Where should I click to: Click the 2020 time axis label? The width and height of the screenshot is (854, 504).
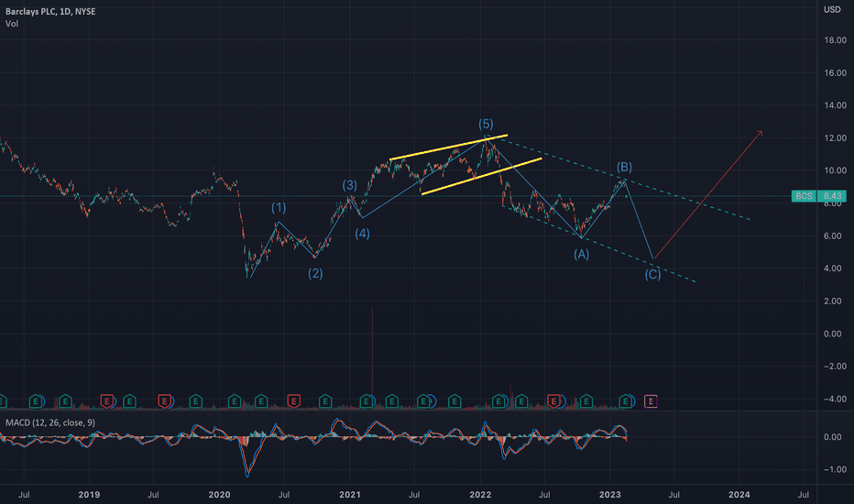[220, 495]
